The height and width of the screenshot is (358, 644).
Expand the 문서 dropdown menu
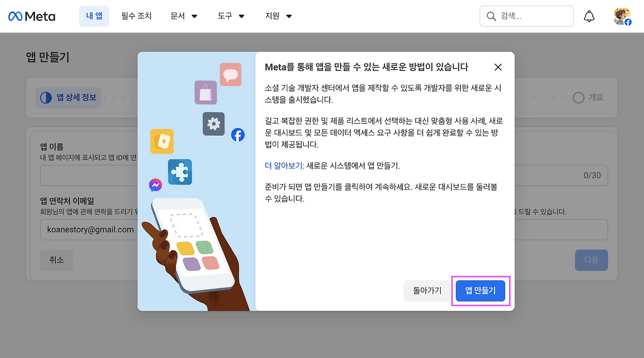coord(184,16)
